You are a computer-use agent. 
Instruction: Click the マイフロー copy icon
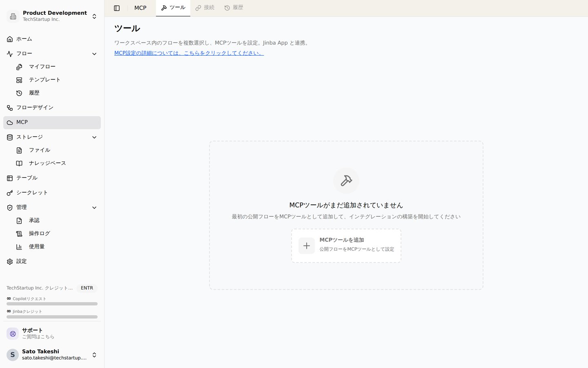(19, 67)
